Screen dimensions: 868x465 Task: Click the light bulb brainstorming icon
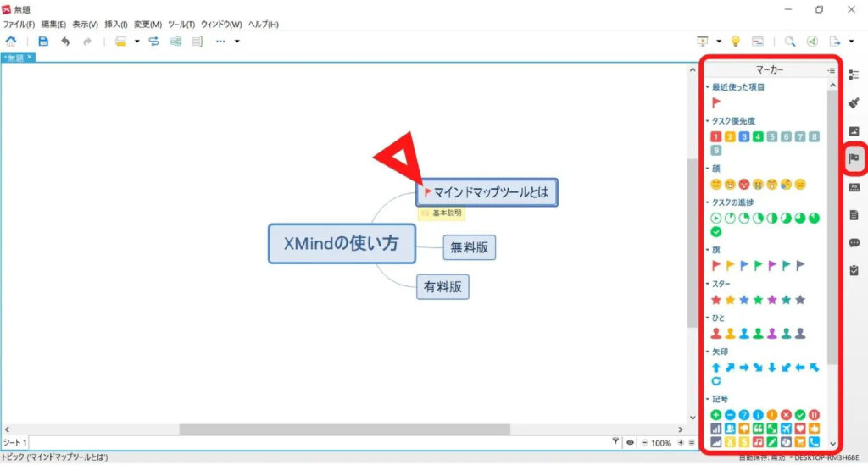coord(735,41)
